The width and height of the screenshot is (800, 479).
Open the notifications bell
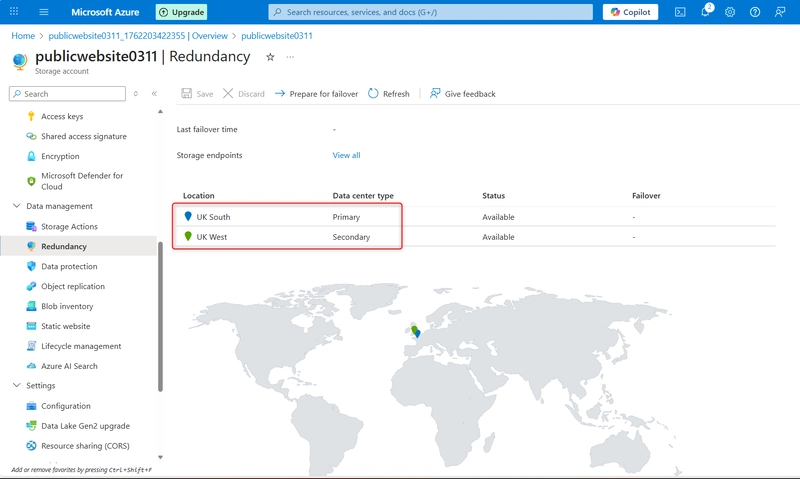point(705,12)
